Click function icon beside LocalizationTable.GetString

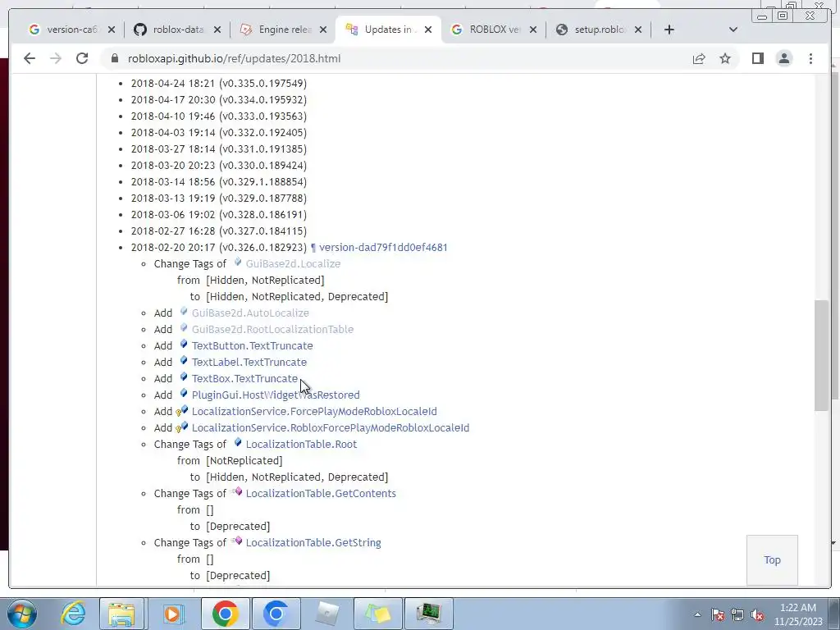tap(237, 541)
